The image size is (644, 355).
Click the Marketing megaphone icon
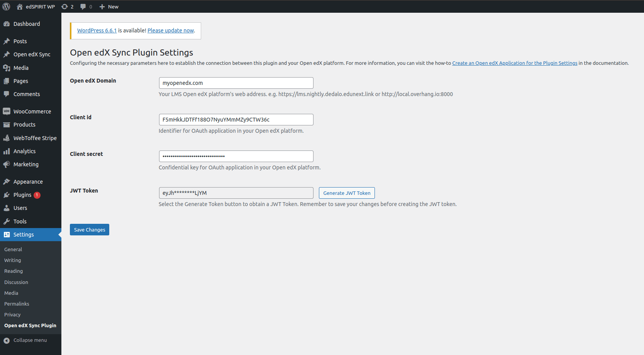click(7, 164)
